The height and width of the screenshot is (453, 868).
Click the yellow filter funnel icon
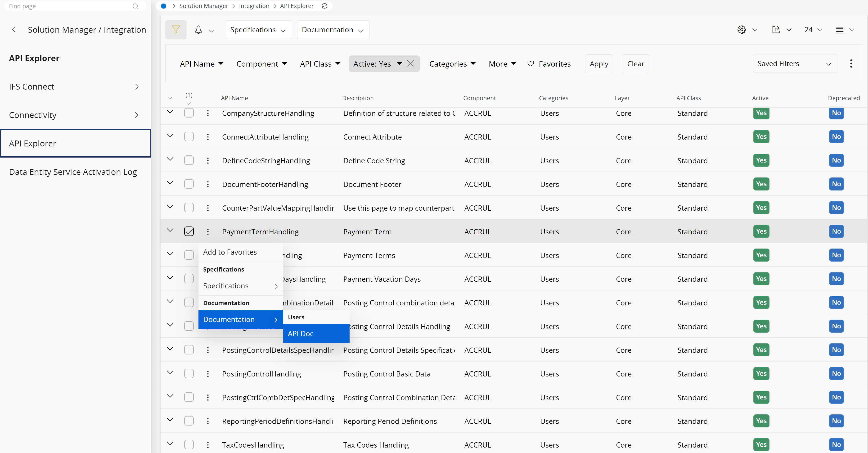pyautogui.click(x=175, y=30)
